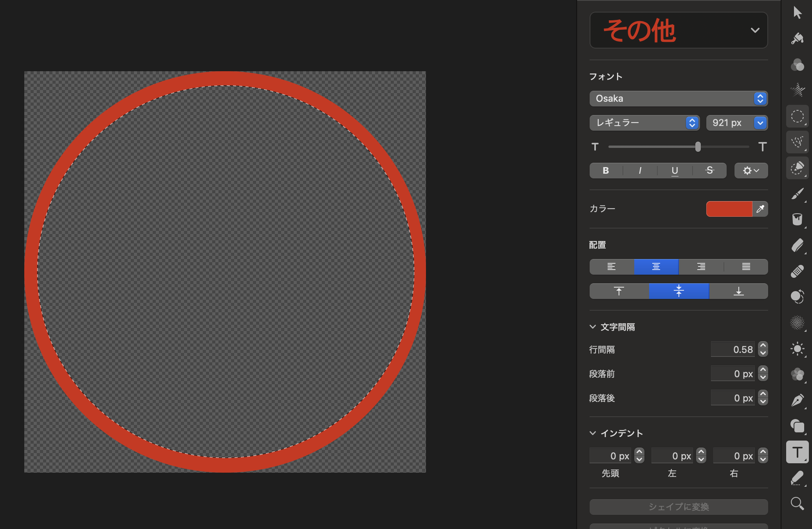Select the Type tool
Screen dimensions: 812x529
(797, 452)
